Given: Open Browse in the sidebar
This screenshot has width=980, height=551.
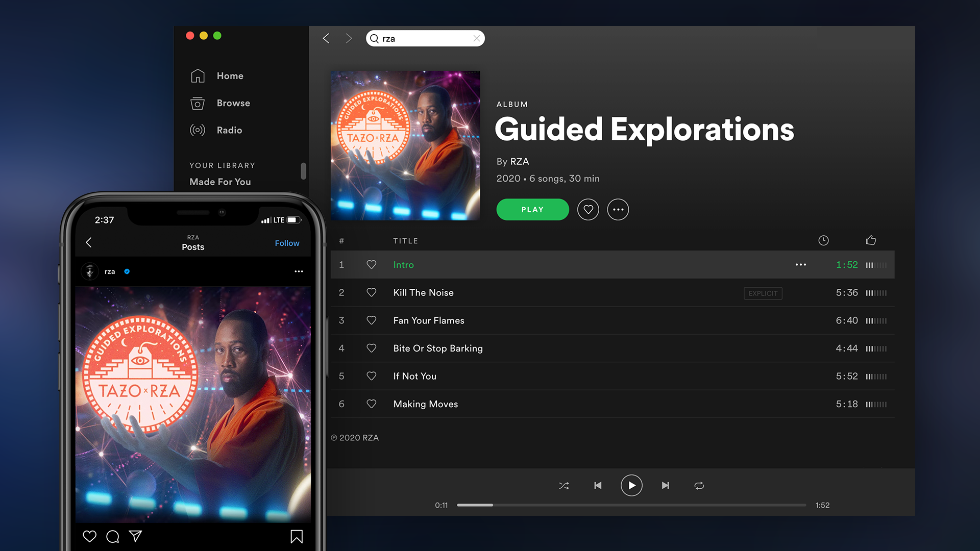Looking at the screenshot, I should pos(233,103).
